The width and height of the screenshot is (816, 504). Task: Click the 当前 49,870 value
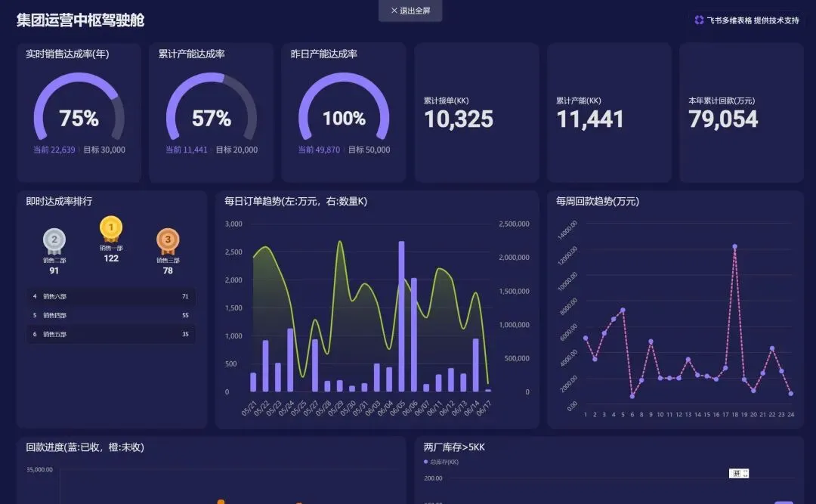[319, 150]
